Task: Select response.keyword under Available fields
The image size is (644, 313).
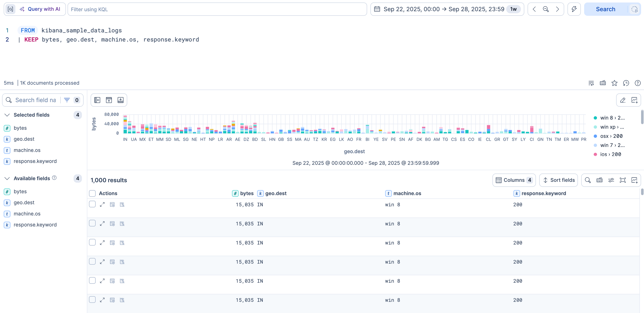Action: (x=35, y=225)
